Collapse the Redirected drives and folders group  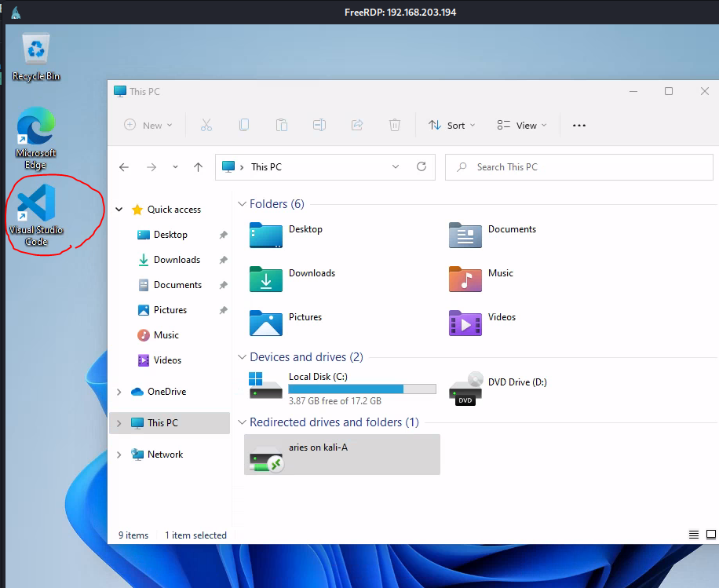coord(242,422)
